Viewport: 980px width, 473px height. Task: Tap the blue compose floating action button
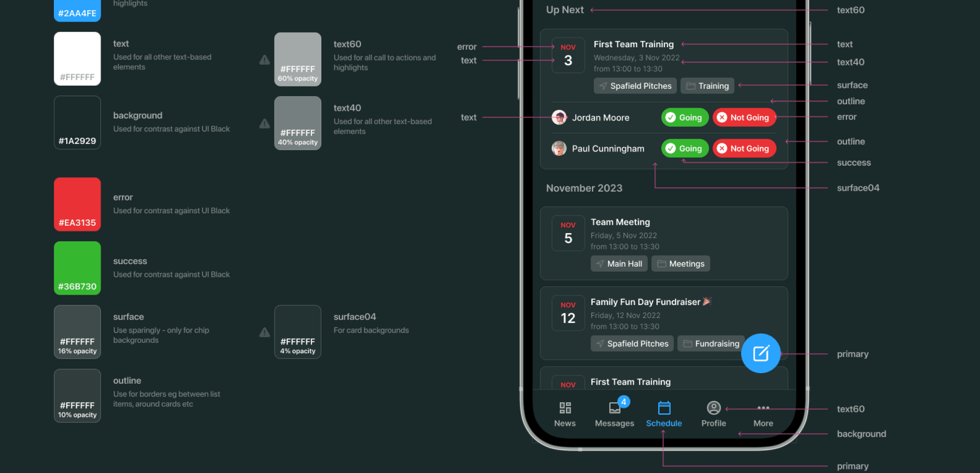(761, 353)
